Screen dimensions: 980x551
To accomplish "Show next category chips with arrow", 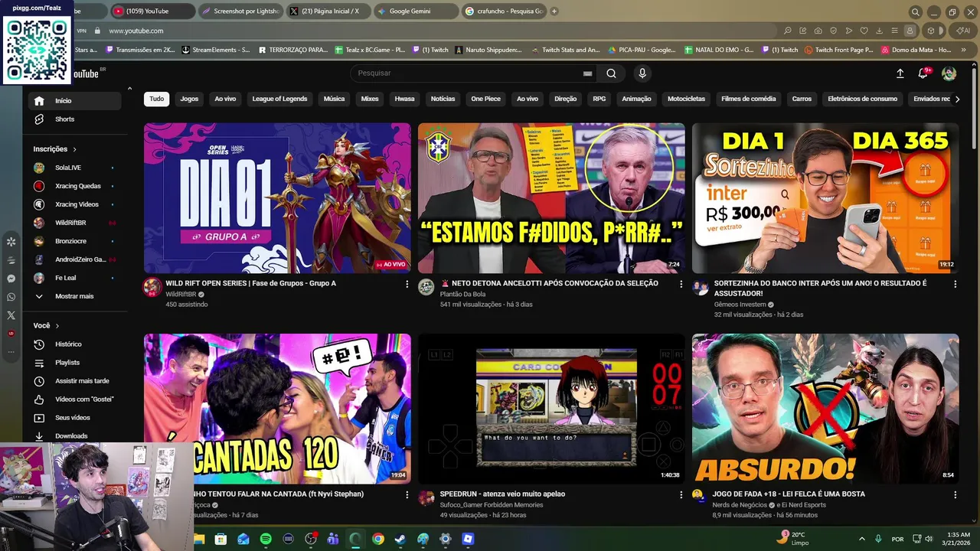I will [956, 99].
